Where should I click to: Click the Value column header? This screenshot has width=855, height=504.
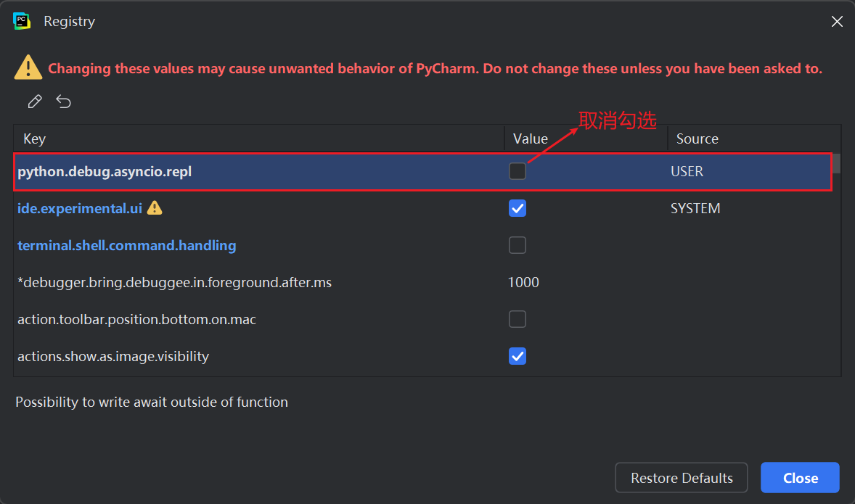[x=531, y=139]
